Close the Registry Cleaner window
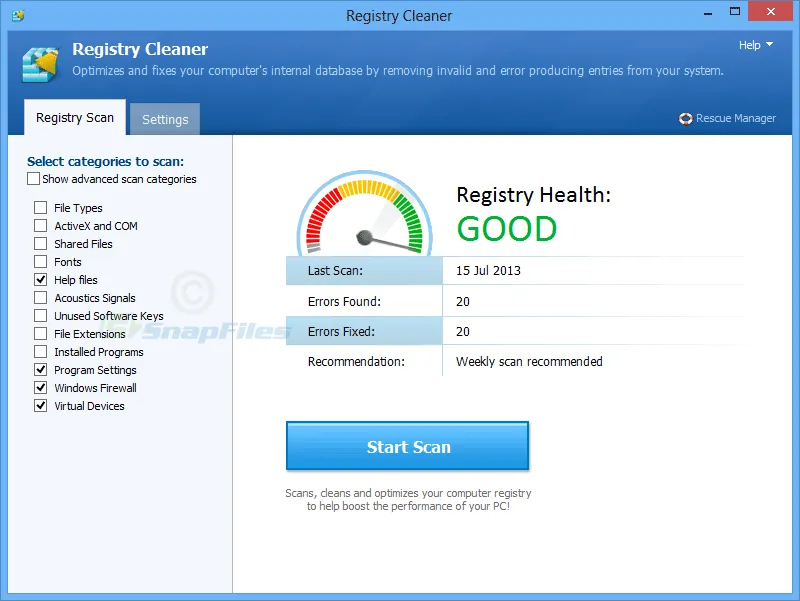 (770, 11)
